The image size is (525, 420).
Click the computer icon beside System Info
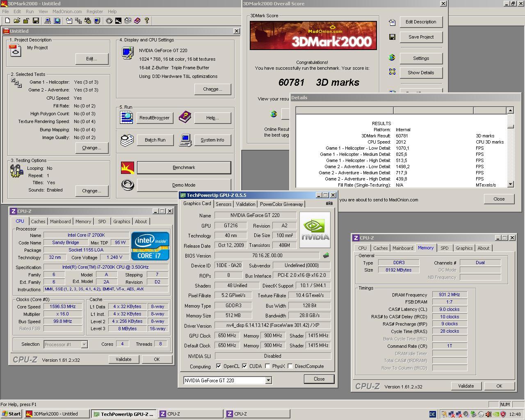point(185,140)
